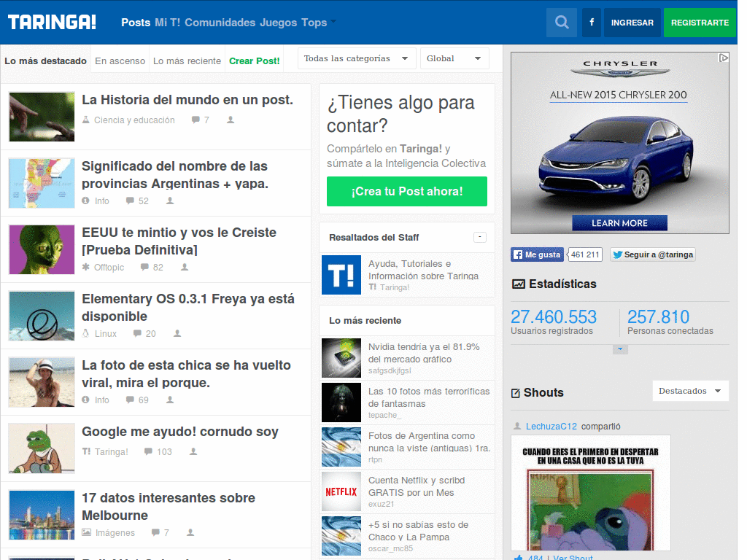Select the En ascenso tab
The image size is (747, 560).
point(120,61)
